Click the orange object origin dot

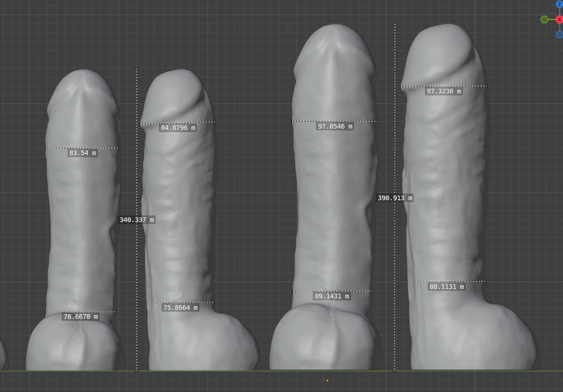pos(327,381)
